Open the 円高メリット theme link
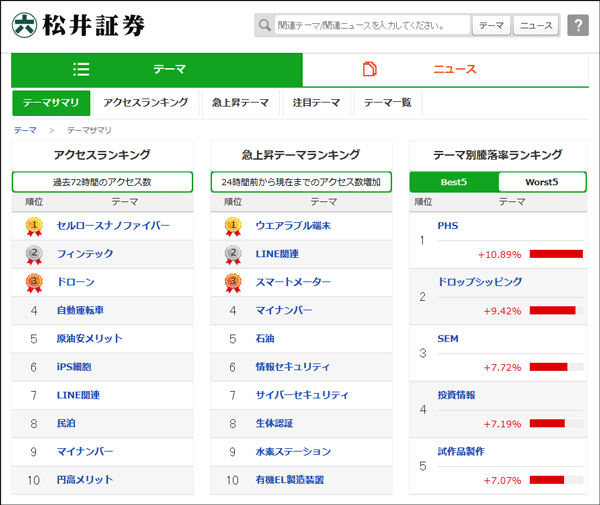600x505 pixels. tap(85, 480)
